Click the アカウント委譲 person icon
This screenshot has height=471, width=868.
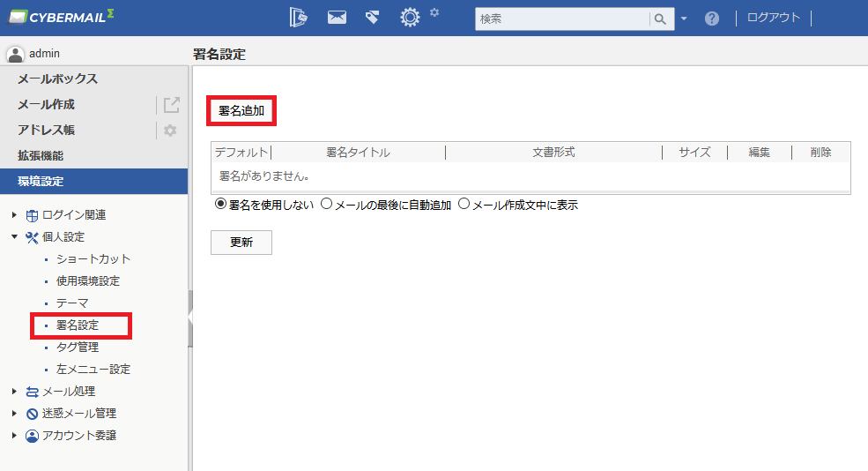click(32, 436)
